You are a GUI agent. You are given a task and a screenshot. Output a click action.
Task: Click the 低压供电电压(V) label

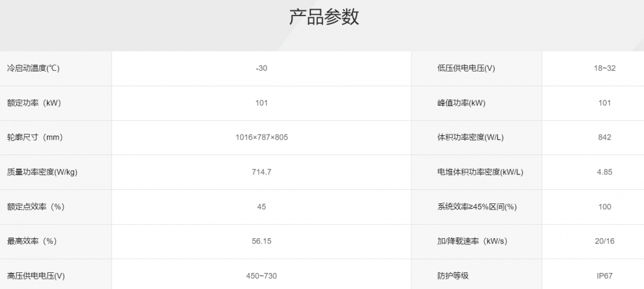point(466,69)
